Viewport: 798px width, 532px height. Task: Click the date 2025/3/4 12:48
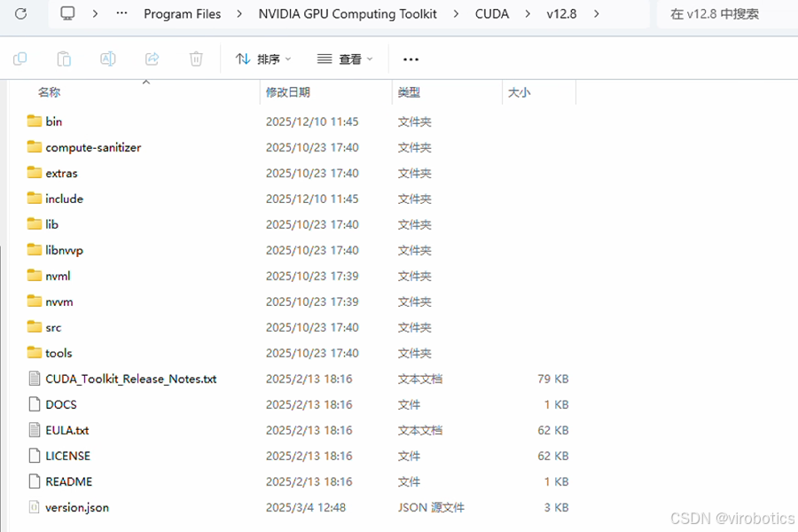point(305,507)
